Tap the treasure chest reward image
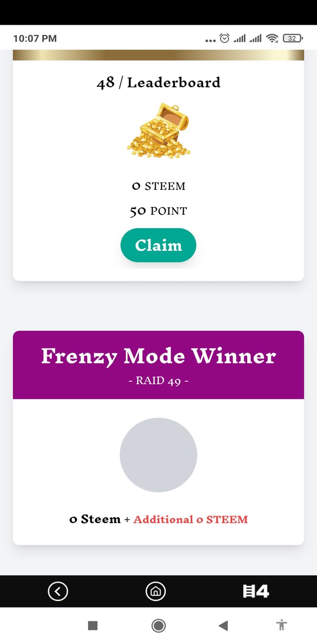 158,131
